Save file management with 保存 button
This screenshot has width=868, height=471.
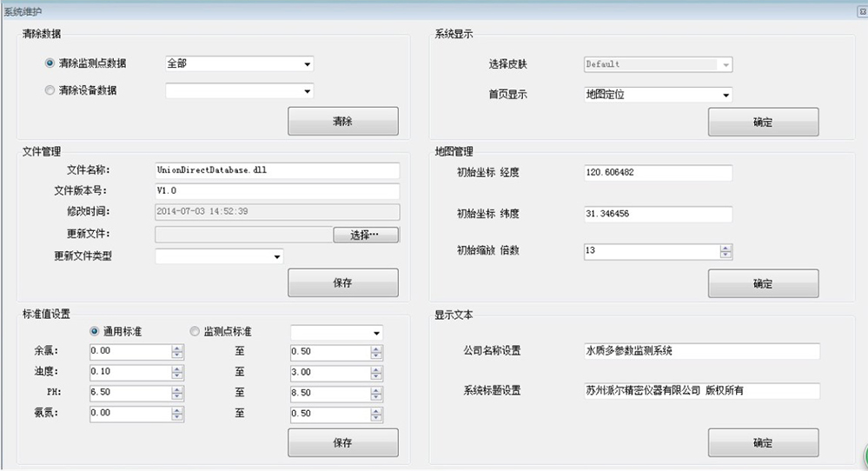342,283
